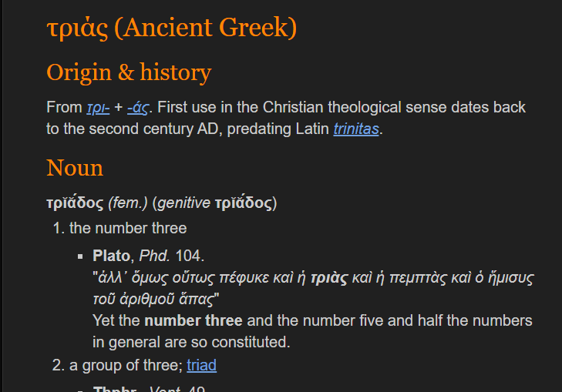This screenshot has height=392, width=562.
Task: Click the italic Phd. work abbreviation
Action: point(154,256)
